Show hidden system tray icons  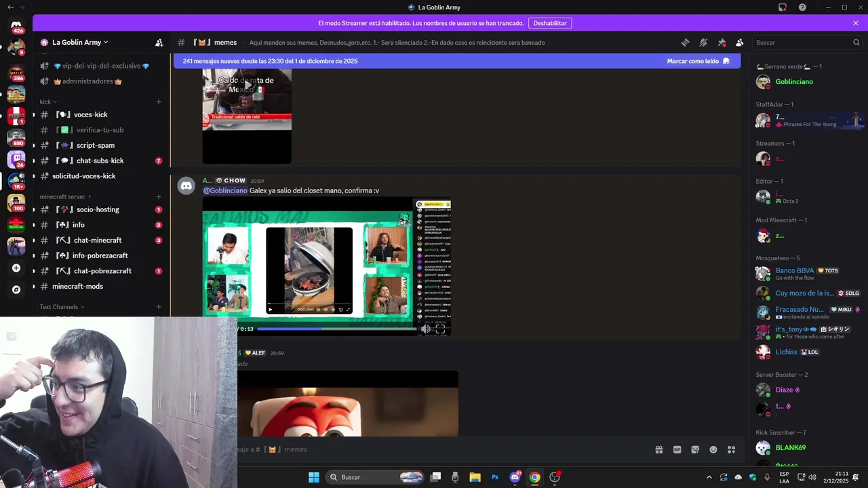point(709,477)
